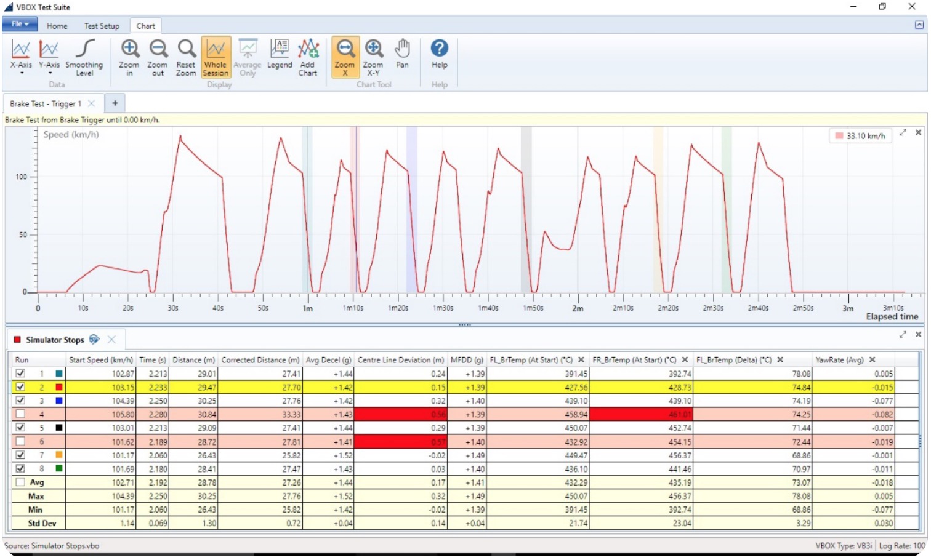Screen dimensions: 931x560
Task: Expand the speed chart to full size
Action: 903,132
